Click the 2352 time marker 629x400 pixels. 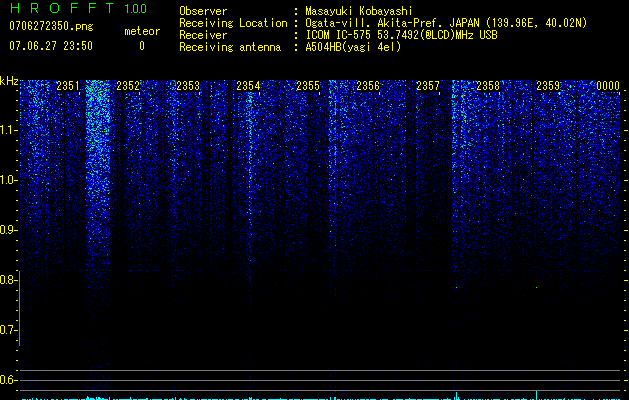click(128, 86)
